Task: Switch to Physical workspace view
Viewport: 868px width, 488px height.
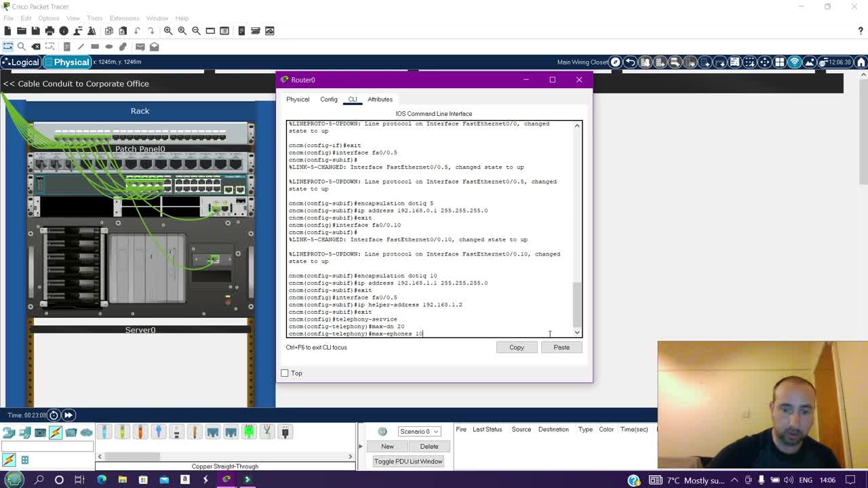Action: [66, 62]
